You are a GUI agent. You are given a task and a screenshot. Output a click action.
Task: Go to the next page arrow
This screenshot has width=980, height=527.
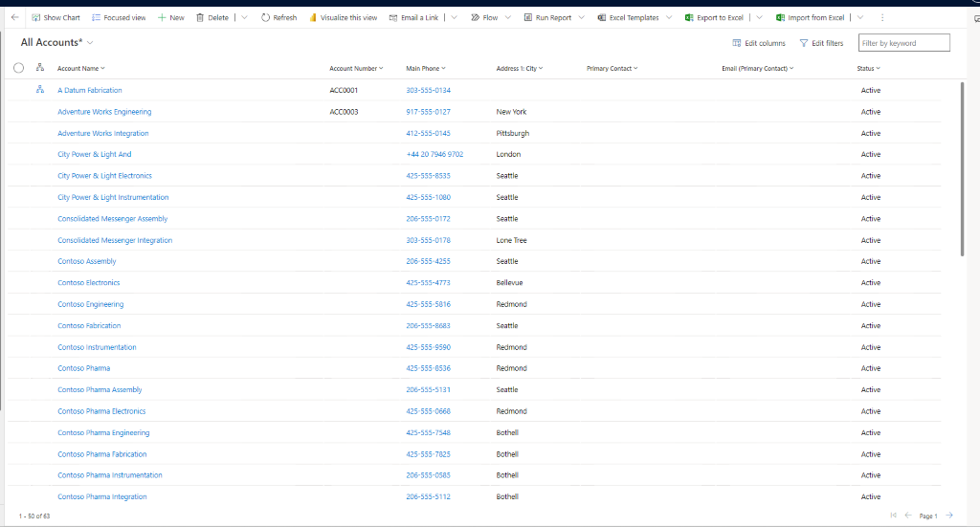click(x=949, y=516)
